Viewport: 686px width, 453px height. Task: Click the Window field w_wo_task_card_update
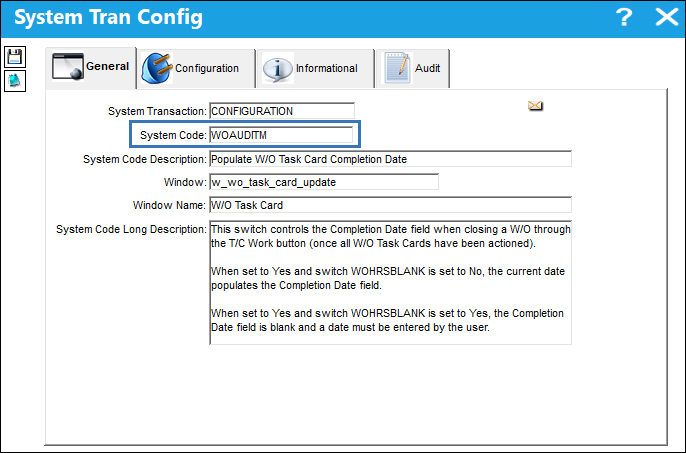[324, 182]
